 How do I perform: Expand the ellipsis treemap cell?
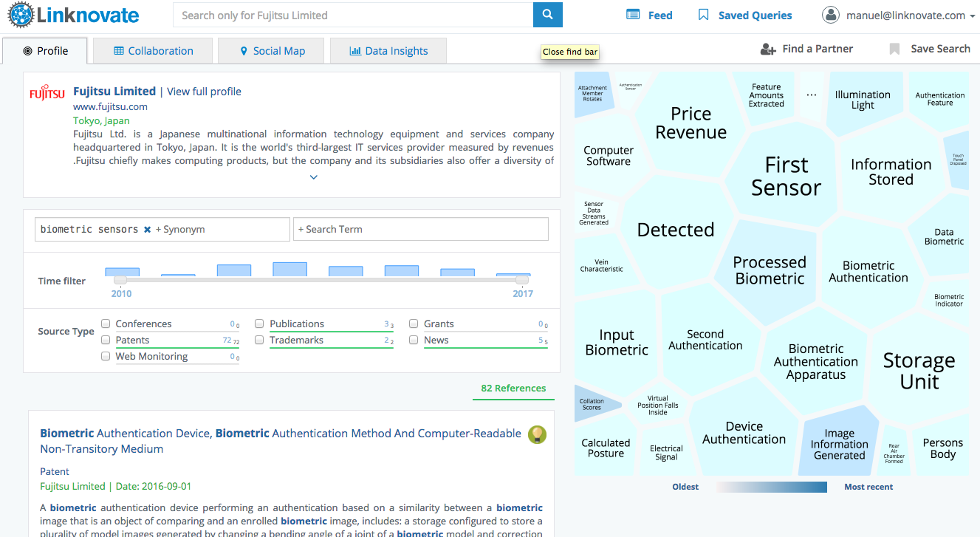click(812, 95)
